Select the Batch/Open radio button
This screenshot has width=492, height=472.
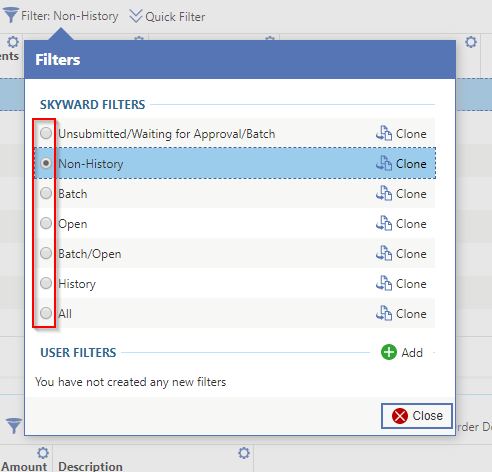click(x=46, y=253)
